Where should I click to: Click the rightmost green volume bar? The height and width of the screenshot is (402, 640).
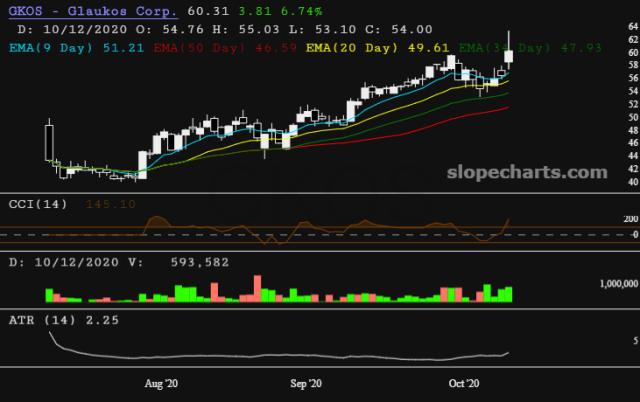click(x=509, y=293)
